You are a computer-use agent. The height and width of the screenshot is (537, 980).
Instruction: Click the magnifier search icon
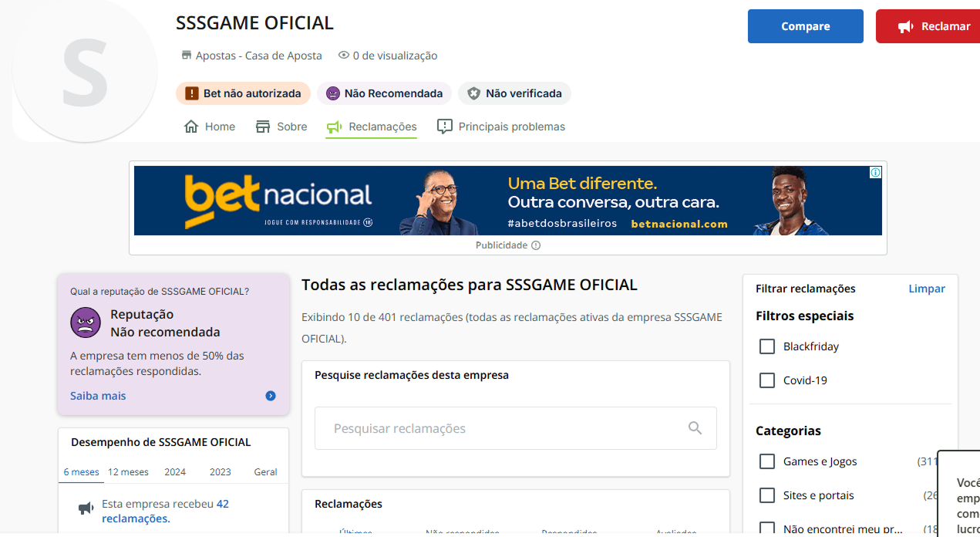695,428
